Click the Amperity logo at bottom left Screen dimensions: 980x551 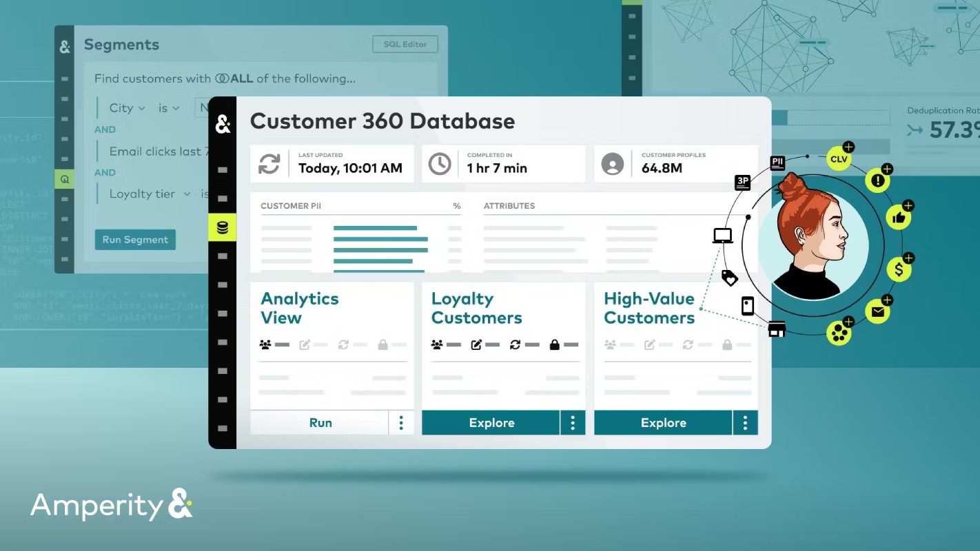pos(111,505)
